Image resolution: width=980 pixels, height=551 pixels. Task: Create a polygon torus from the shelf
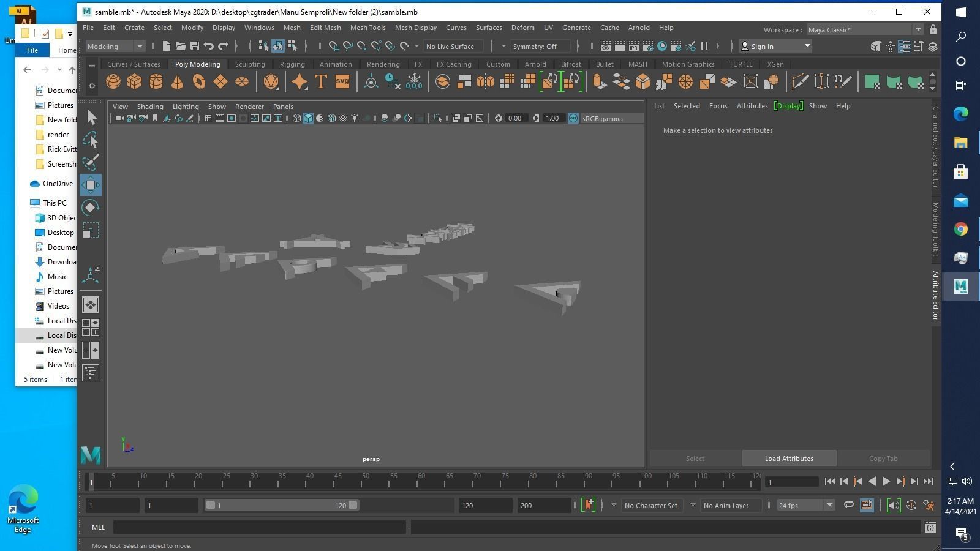pyautogui.click(x=199, y=81)
